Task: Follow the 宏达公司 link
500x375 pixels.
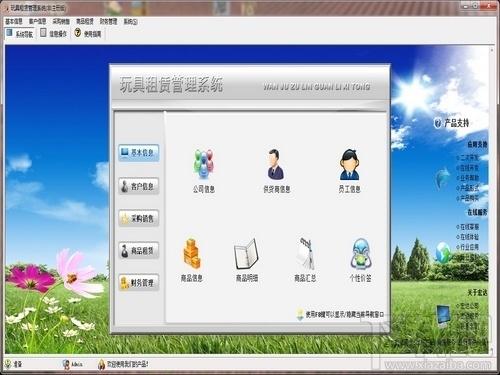Action: click(468, 305)
